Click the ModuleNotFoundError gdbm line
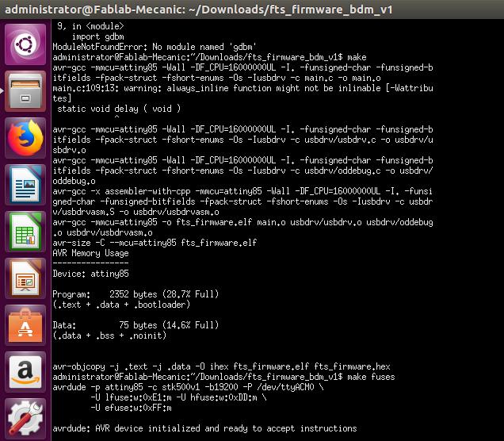This screenshot has width=504, height=441. coord(155,47)
